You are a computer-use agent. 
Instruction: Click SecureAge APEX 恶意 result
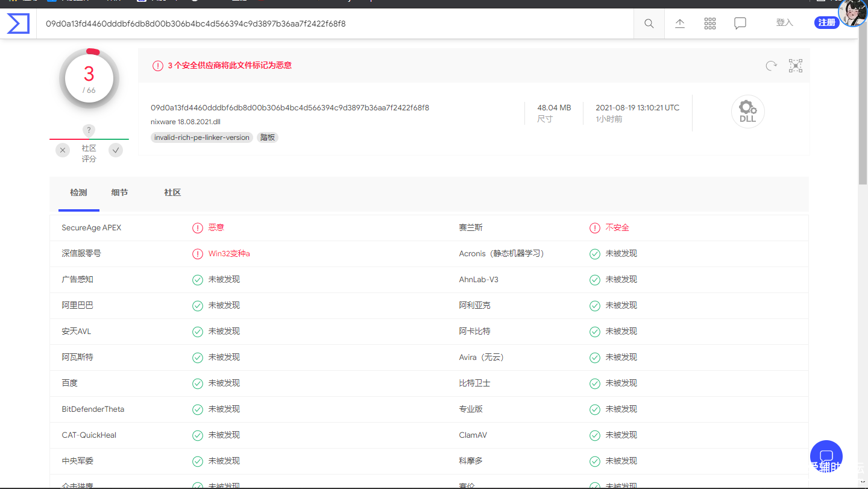216,228
